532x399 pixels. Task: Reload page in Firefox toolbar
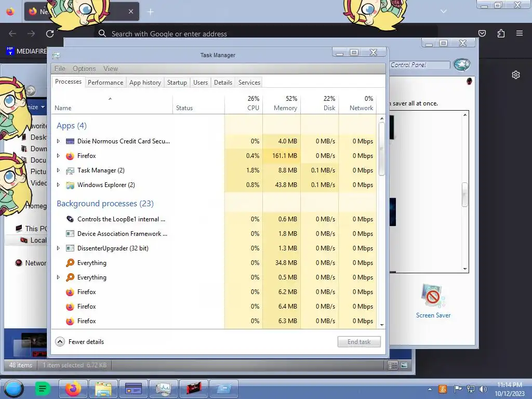(x=50, y=34)
